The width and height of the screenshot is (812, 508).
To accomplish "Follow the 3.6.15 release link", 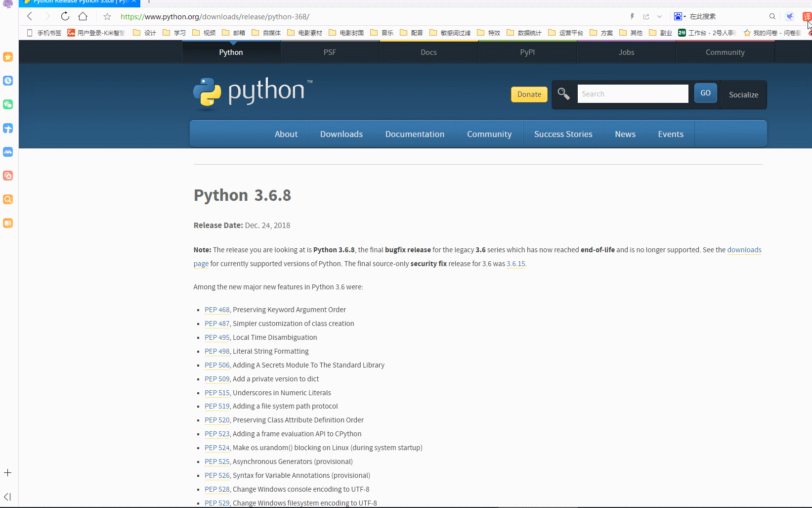I will coord(515,264).
